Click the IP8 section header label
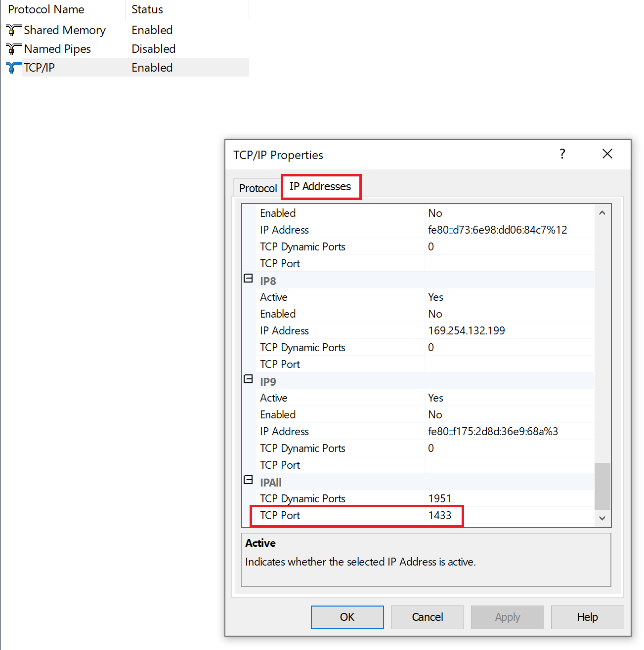The image size is (644, 650). pyautogui.click(x=268, y=281)
